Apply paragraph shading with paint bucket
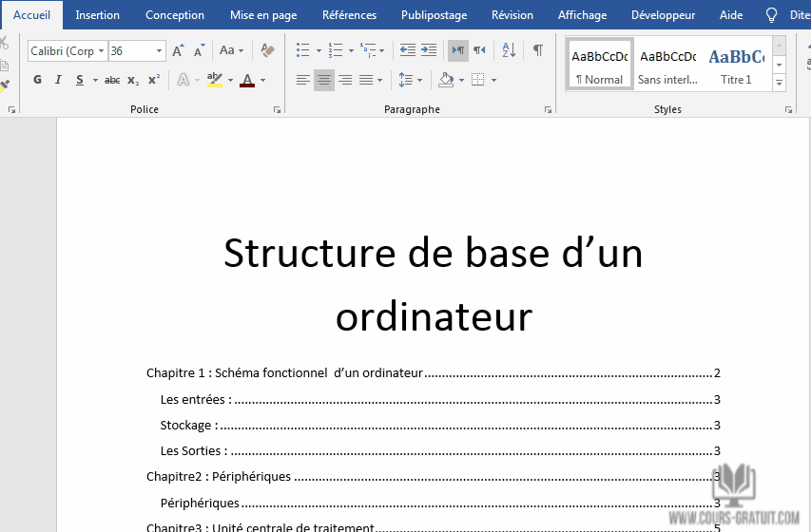 pyautogui.click(x=446, y=80)
